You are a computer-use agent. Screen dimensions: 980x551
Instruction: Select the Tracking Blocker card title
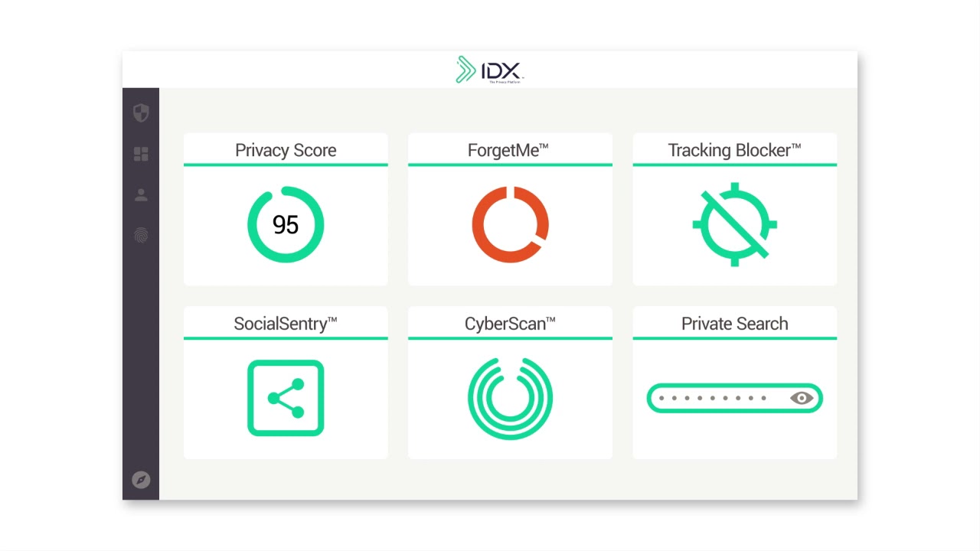(735, 150)
